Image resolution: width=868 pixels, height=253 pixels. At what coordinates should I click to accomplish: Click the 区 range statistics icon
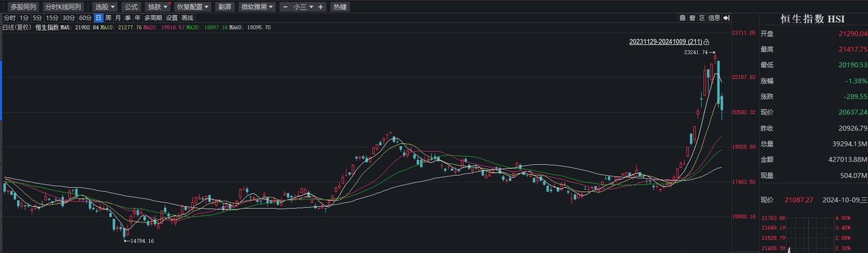[x=703, y=18]
